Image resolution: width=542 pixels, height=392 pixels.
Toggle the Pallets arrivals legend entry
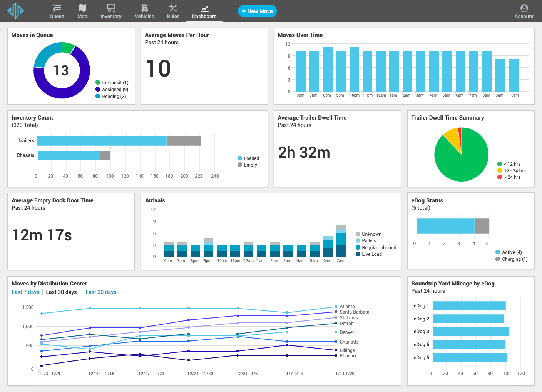[366, 240]
